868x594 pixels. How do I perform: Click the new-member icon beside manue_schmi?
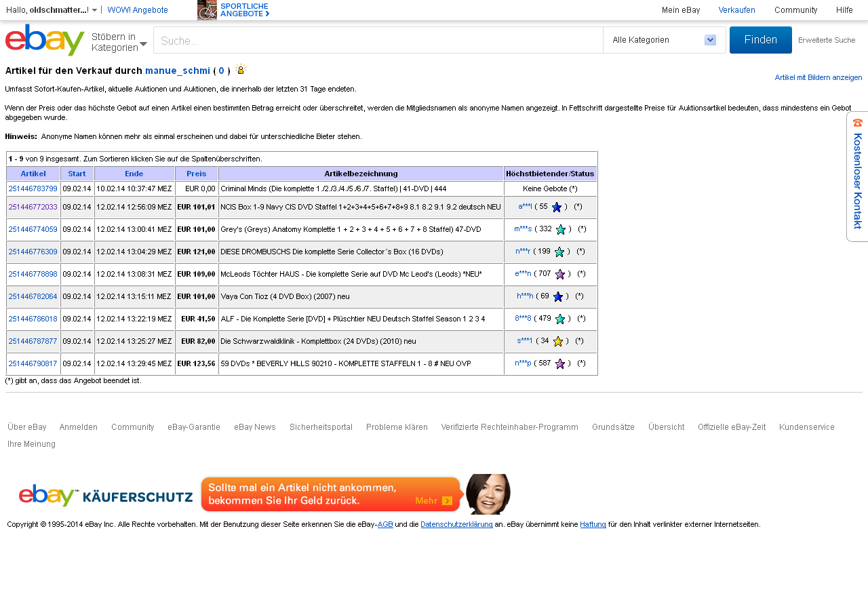coord(241,69)
